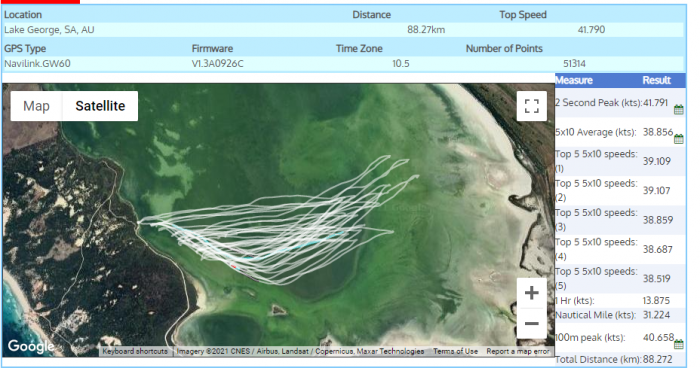Image resolution: width=700 pixels, height=368 pixels.
Task: Open calendar icon beside 100m peak
Action: (679, 344)
